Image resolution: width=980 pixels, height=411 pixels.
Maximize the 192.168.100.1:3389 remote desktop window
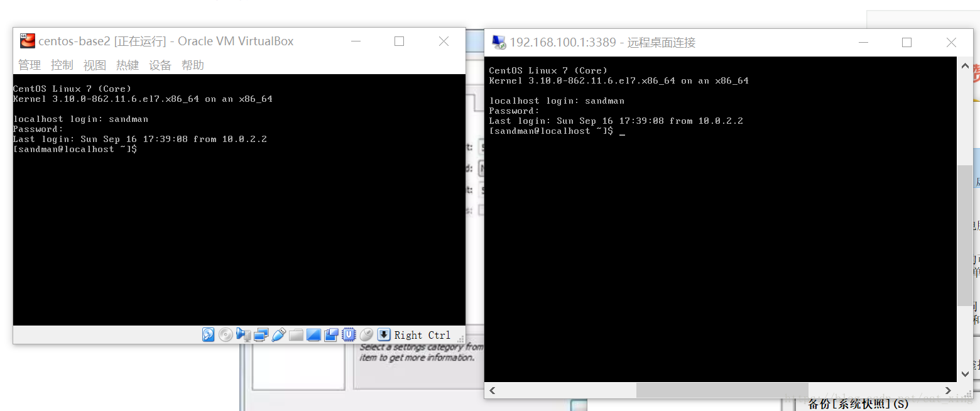[x=906, y=43]
